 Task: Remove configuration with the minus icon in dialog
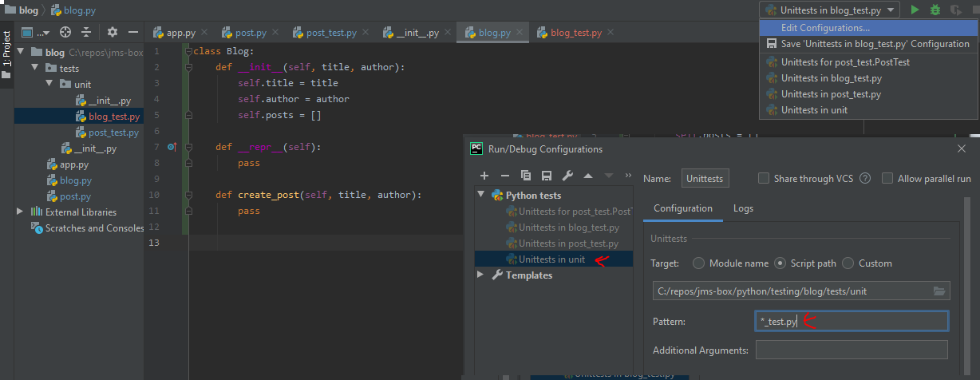pyautogui.click(x=504, y=176)
